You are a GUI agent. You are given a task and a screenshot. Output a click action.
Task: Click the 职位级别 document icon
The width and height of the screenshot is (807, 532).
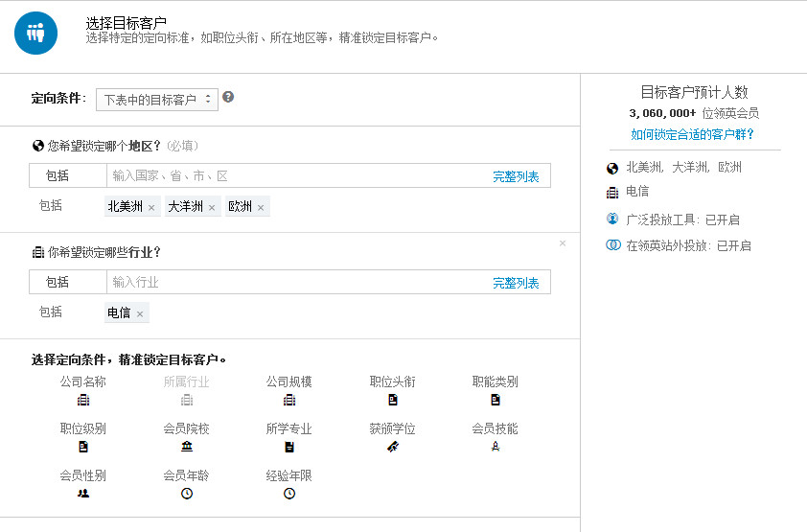point(83,447)
